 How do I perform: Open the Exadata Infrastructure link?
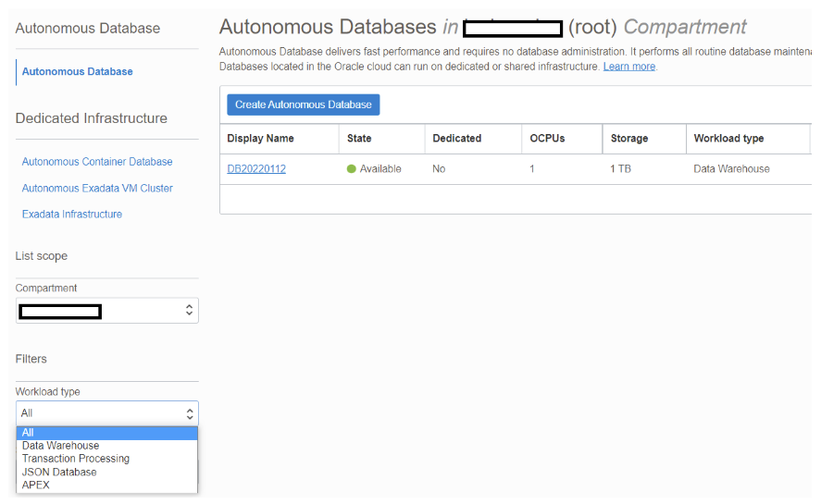(71, 214)
